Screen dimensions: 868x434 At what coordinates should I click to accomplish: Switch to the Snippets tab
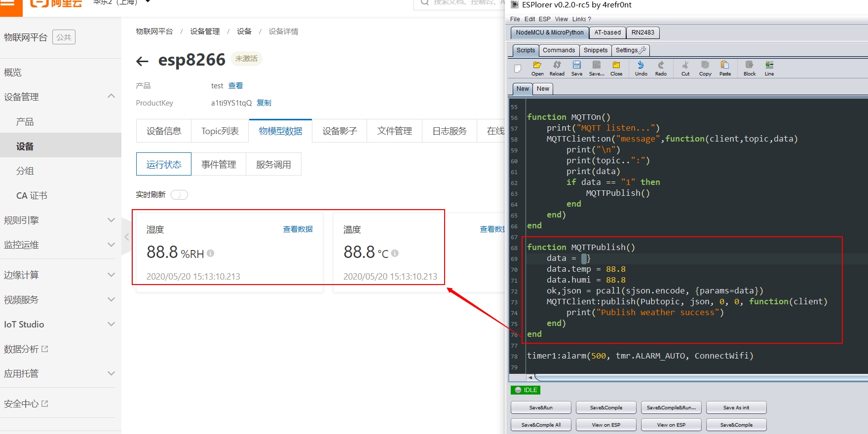596,50
